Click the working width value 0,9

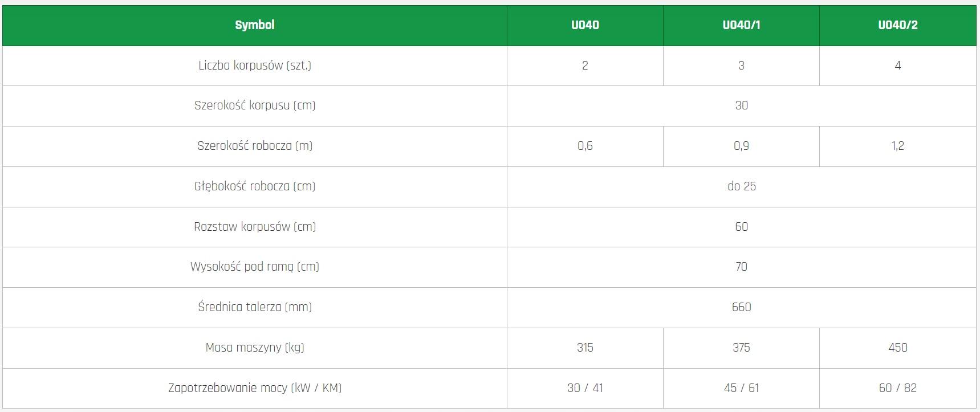coord(741,146)
